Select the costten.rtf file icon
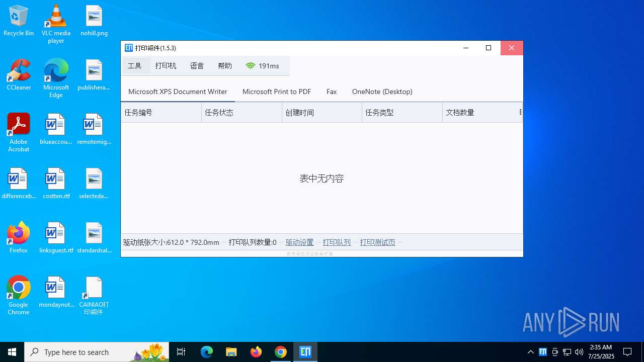Viewport: 644px width, 362px height. tap(56, 184)
